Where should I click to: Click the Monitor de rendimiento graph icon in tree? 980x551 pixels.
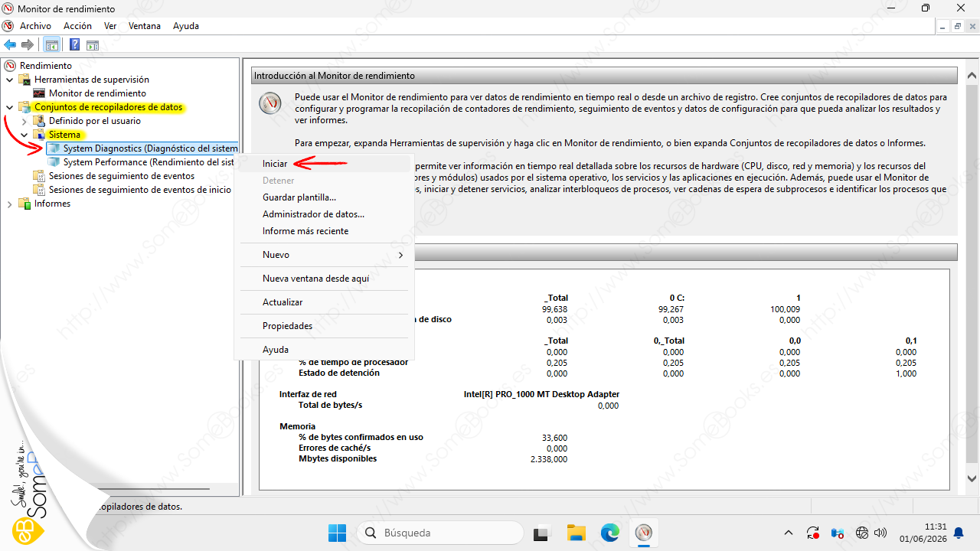(40, 93)
